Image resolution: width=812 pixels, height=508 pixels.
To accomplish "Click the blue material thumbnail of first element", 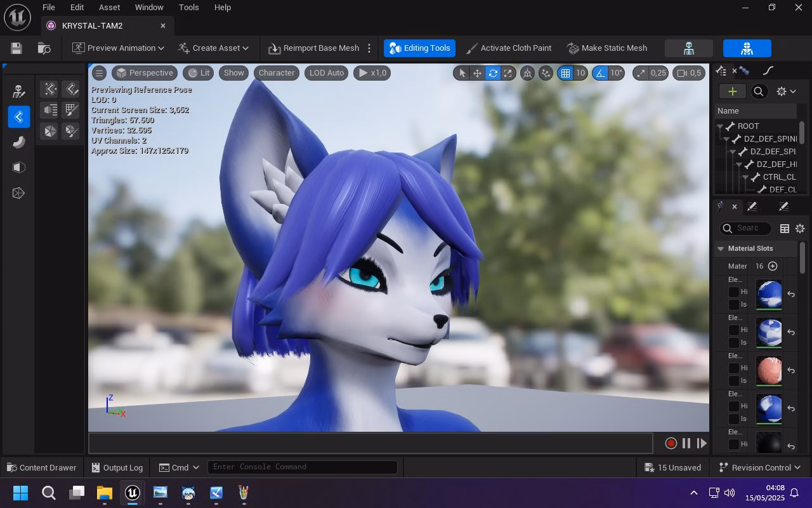I will point(769,295).
